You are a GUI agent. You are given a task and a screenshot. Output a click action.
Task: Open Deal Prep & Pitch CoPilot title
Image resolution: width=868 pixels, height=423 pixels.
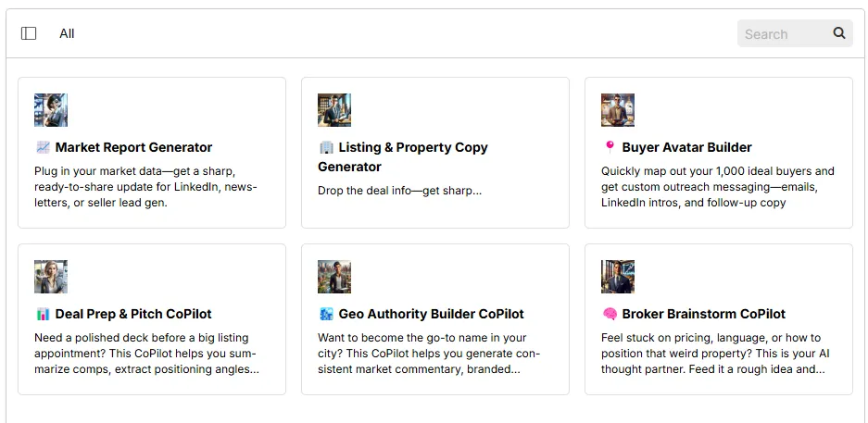133,314
